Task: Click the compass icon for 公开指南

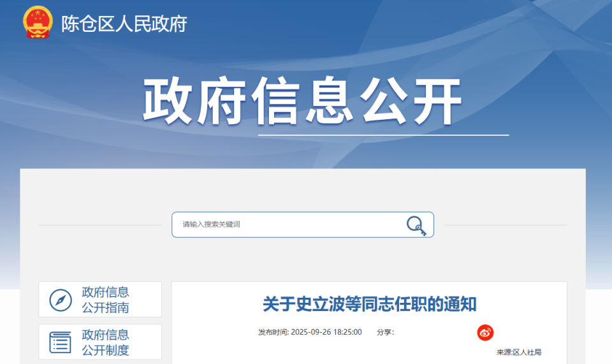Action: coord(61,300)
